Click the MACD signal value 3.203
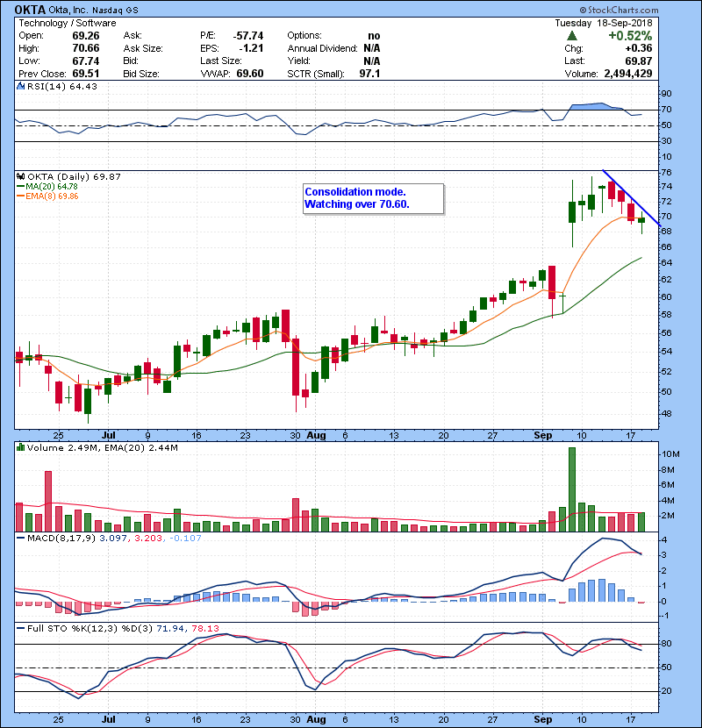 (x=148, y=539)
